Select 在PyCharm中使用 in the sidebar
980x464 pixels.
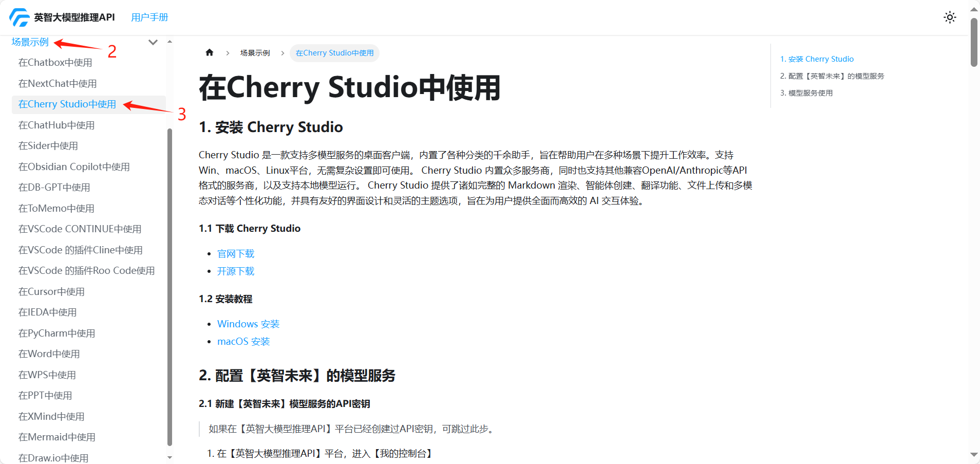tap(57, 333)
